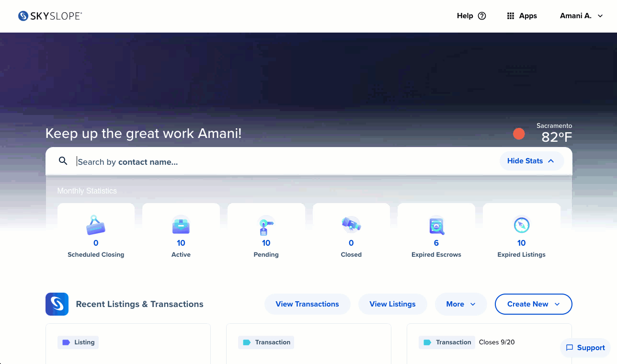Click the Active briefcase icon
This screenshot has width=617, height=364.
[x=181, y=225]
